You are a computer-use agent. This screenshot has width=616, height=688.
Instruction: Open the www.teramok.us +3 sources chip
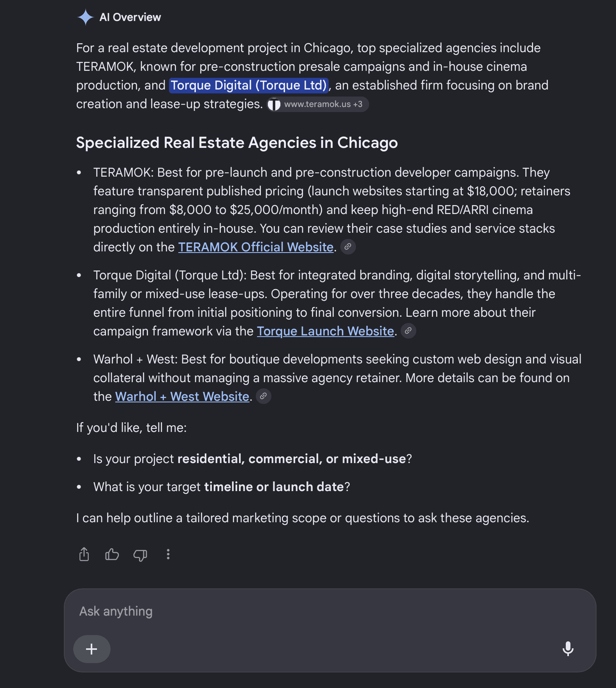click(318, 104)
